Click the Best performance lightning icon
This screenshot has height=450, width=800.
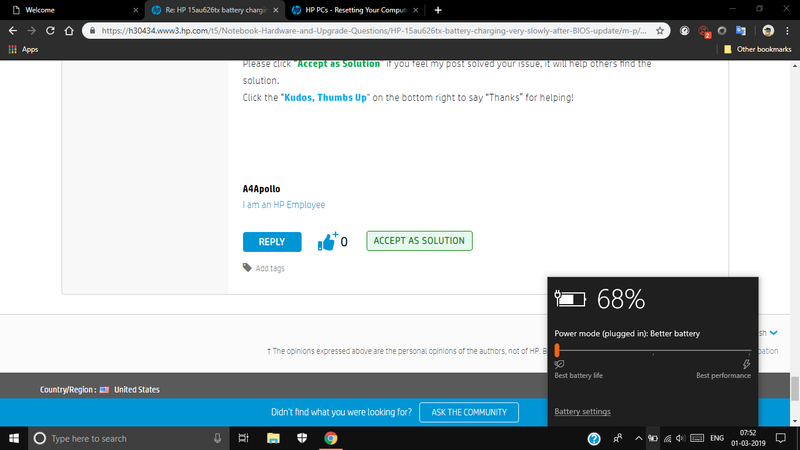tap(746, 364)
